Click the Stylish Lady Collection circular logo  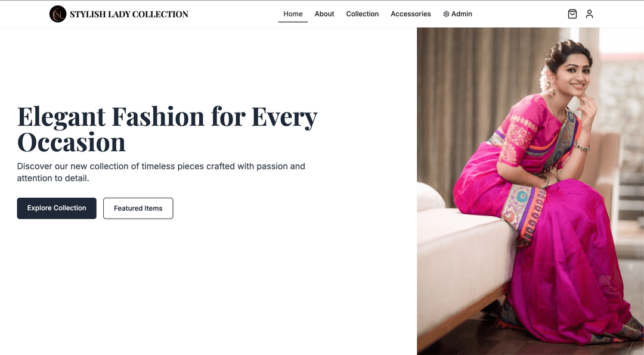(58, 13)
